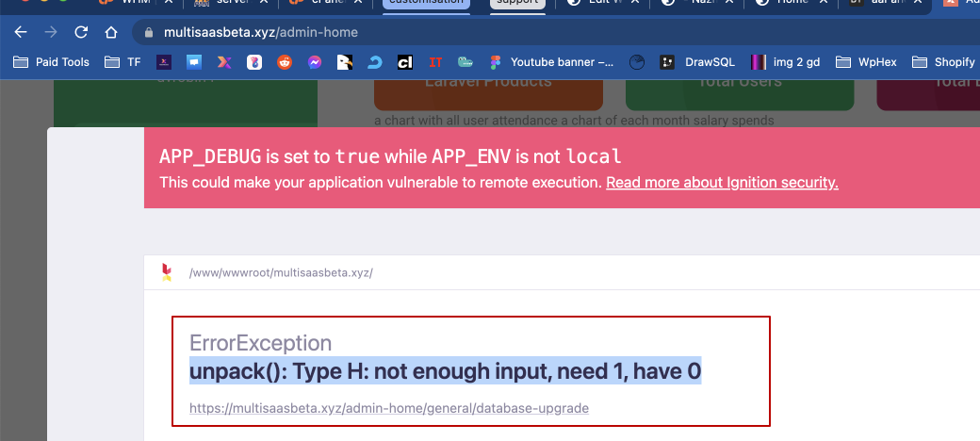980x441 pixels.
Task: Open the TF bookmark folder
Action: [122, 62]
